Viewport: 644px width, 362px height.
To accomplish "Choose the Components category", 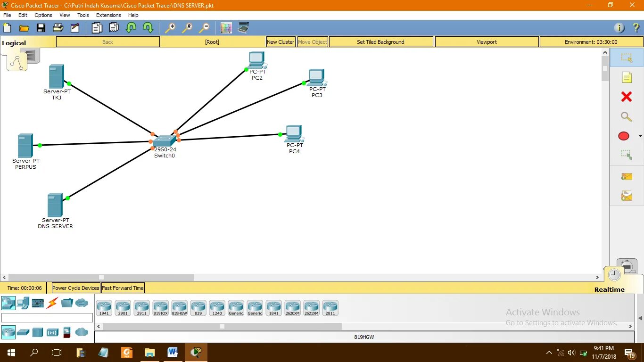I will pos(38,303).
